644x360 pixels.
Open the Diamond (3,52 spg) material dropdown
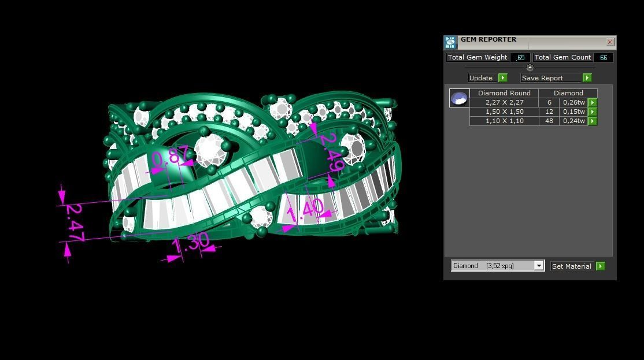539,266
